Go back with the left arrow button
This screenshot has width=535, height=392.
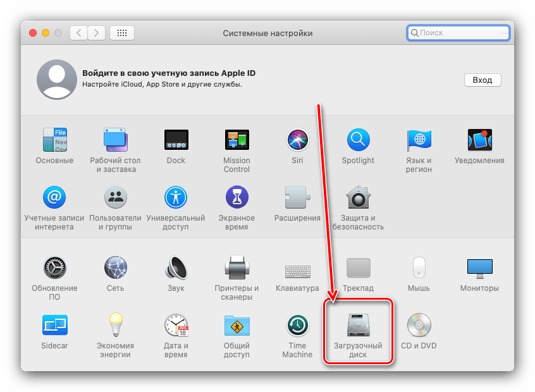[79, 33]
